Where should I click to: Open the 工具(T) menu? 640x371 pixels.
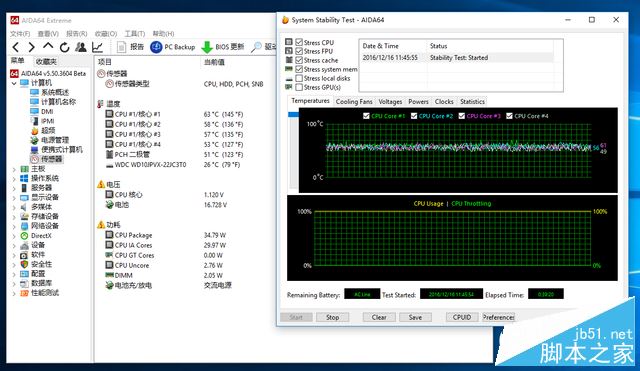pyautogui.click(x=135, y=33)
